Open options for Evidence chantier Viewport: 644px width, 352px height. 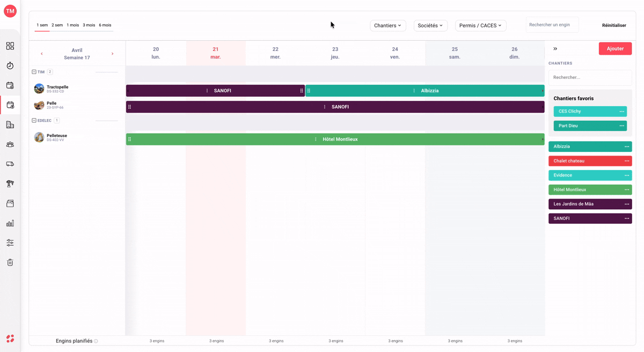coord(626,175)
